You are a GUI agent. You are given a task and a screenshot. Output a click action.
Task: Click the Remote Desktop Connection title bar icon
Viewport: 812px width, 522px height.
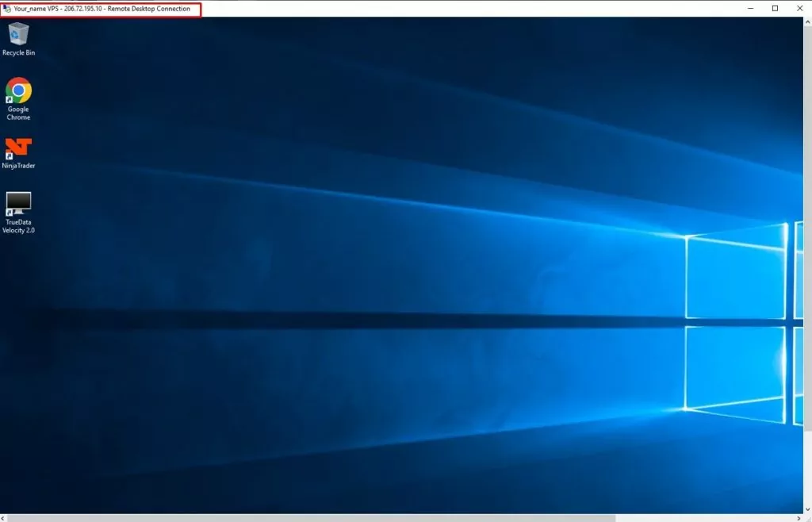(6, 9)
